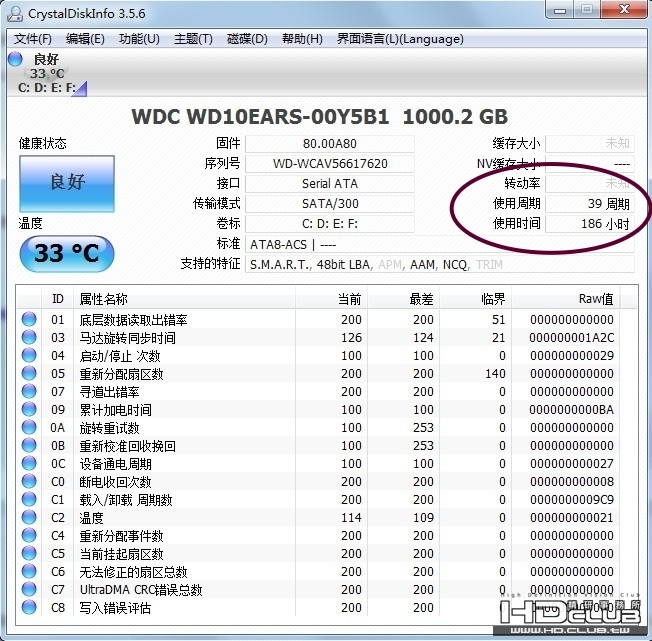Open the 帮助(H) menu
This screenshot has height=641, width=652.
(x=302, y=39)
